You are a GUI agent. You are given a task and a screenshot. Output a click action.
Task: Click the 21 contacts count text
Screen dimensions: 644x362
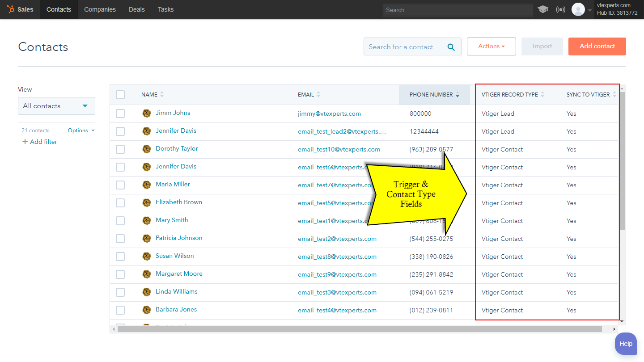(35, 130)
